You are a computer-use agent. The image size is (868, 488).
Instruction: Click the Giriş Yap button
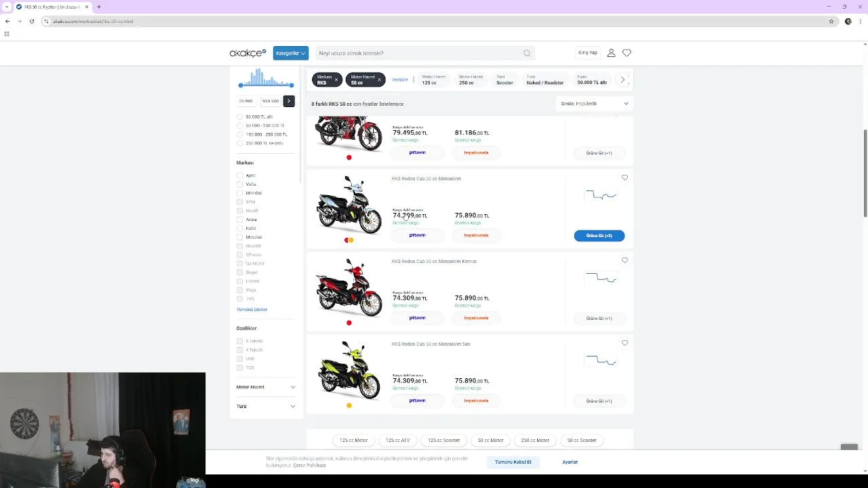588,53
